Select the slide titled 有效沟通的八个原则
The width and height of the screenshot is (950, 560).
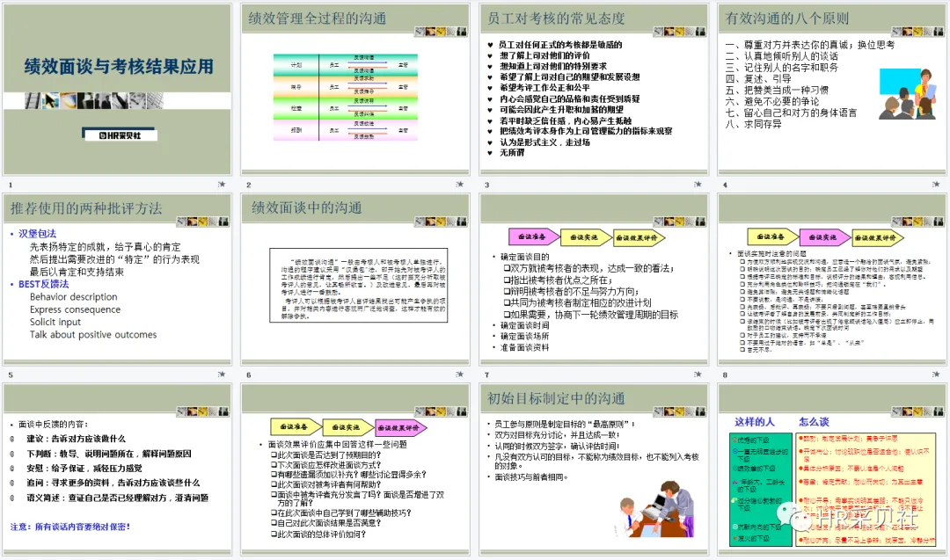[832, 90]
